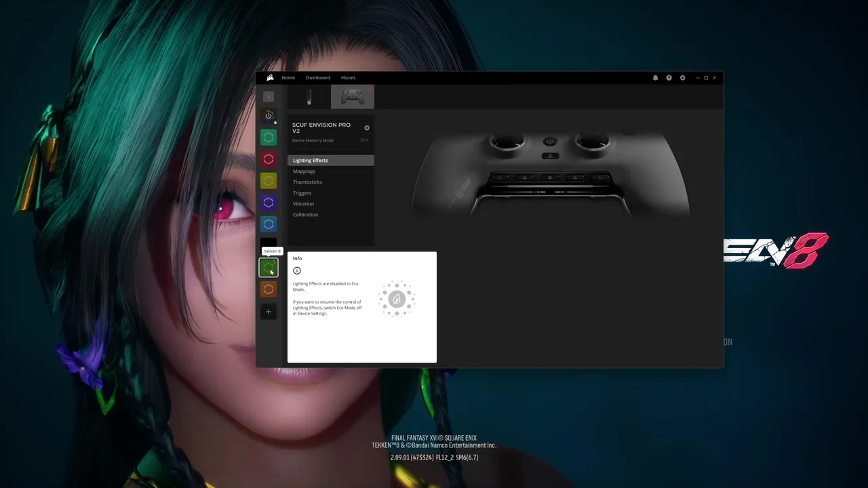Open iCUE settings gear in title bar
Viewport: 868px width, 488px height.
click(x=682, y=77)
